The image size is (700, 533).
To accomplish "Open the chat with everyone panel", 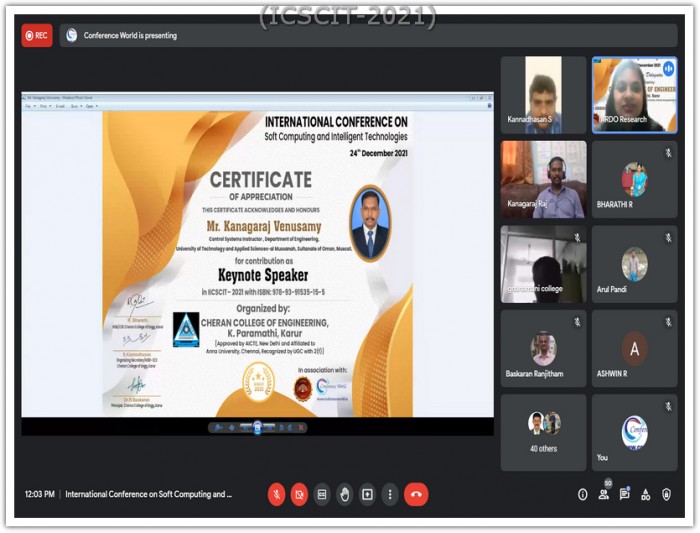I will [x=624, y=494].
